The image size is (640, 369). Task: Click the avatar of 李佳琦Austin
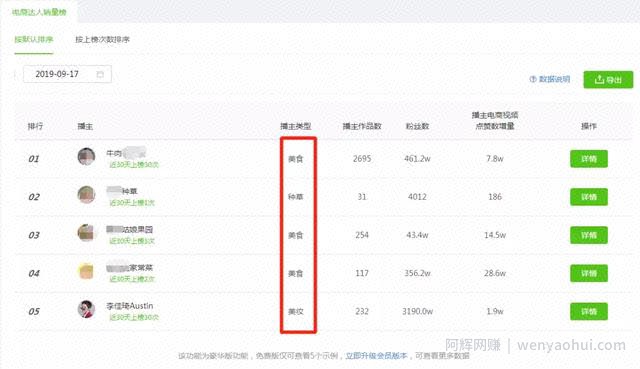[x=86, y=309]
